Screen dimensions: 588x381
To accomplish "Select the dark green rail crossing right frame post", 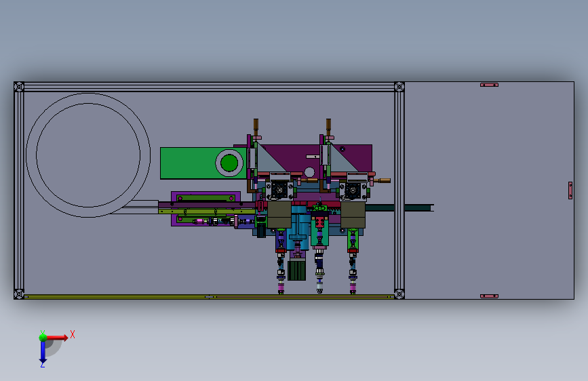I will point(399,207).
